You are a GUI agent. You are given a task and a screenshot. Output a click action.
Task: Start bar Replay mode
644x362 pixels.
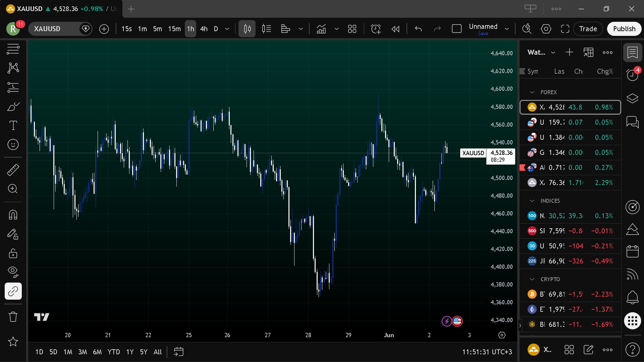point(395,29)
